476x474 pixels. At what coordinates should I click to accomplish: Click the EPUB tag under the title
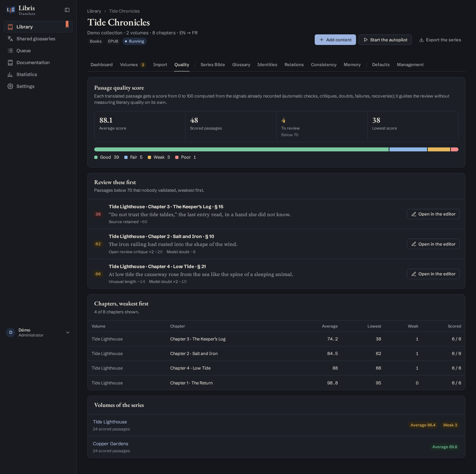coord(113,41)
